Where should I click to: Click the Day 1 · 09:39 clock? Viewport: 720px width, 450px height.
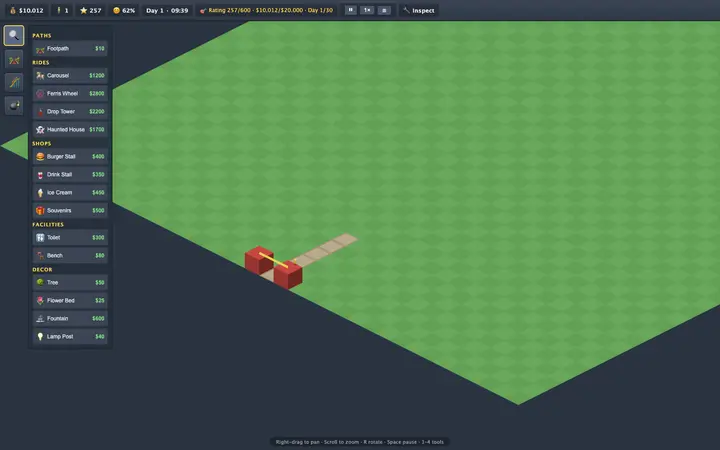pyautogui.click(x=167, y=10)
